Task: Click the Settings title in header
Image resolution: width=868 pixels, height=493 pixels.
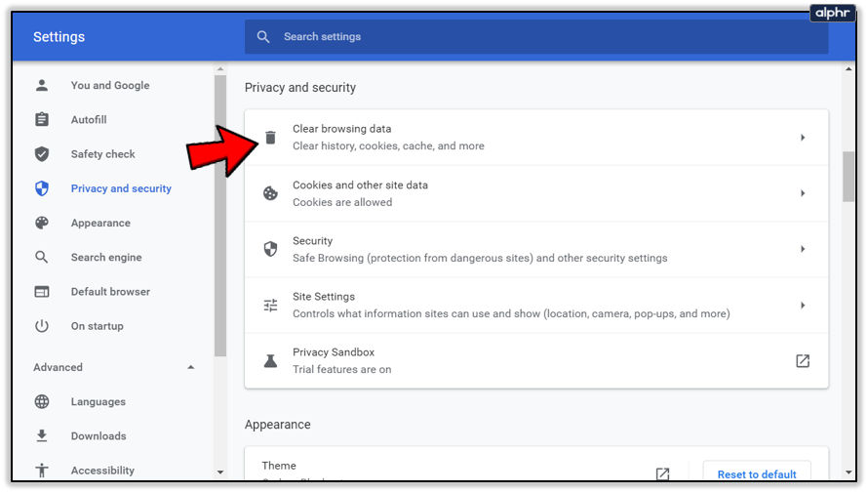Action: (59, 37)
